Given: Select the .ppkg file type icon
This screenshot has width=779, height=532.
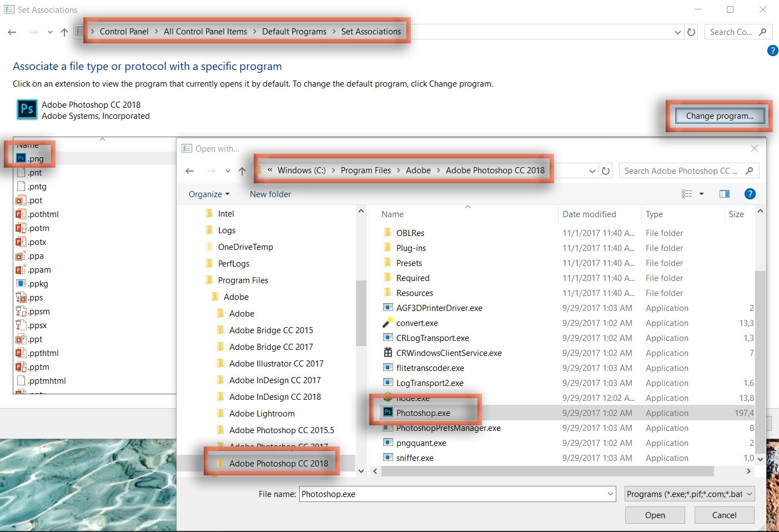Looking at the screenshot, I should pos(21,283).
